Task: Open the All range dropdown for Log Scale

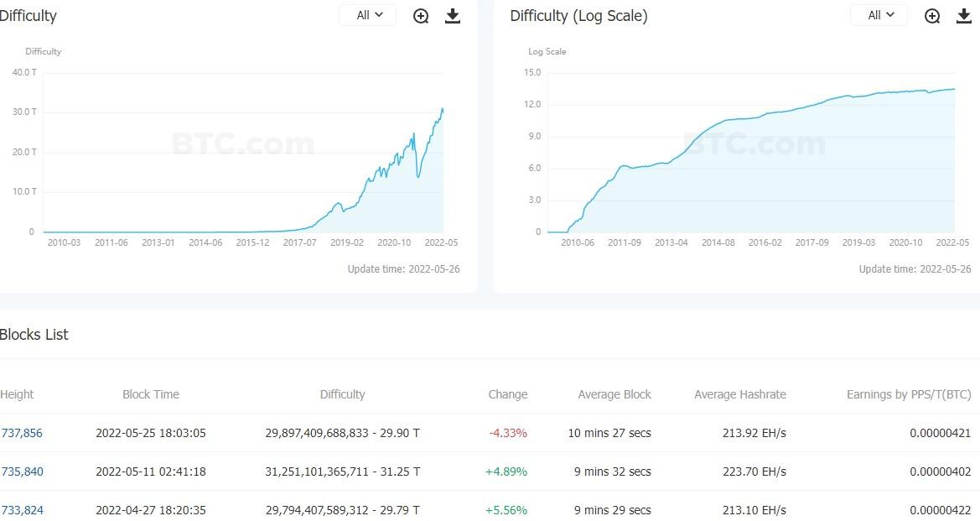Action: click(879, 15)
